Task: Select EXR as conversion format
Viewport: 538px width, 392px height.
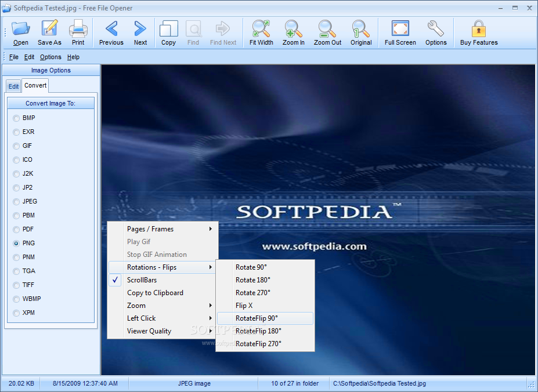Action: 16,132
